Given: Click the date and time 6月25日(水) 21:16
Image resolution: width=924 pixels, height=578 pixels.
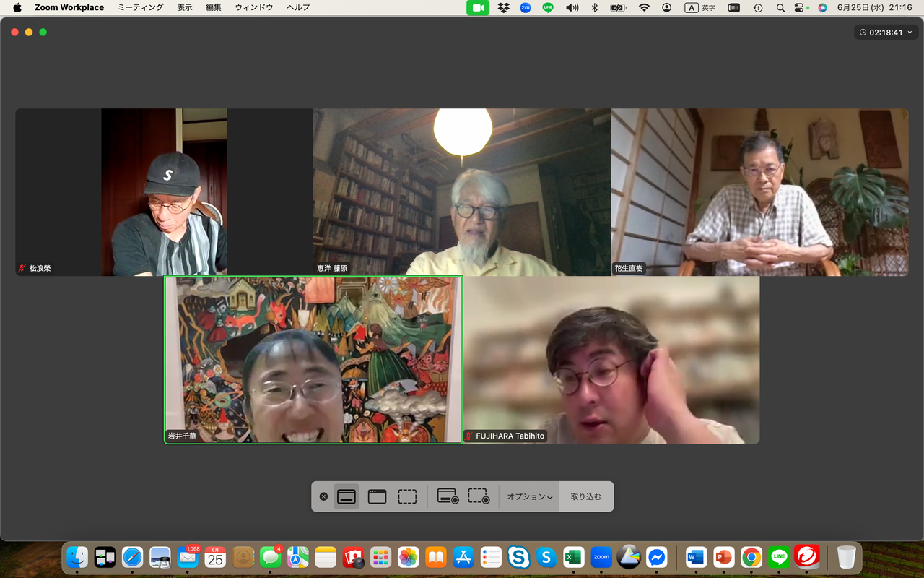Looking at the screenshot, I should click(874, 7).
